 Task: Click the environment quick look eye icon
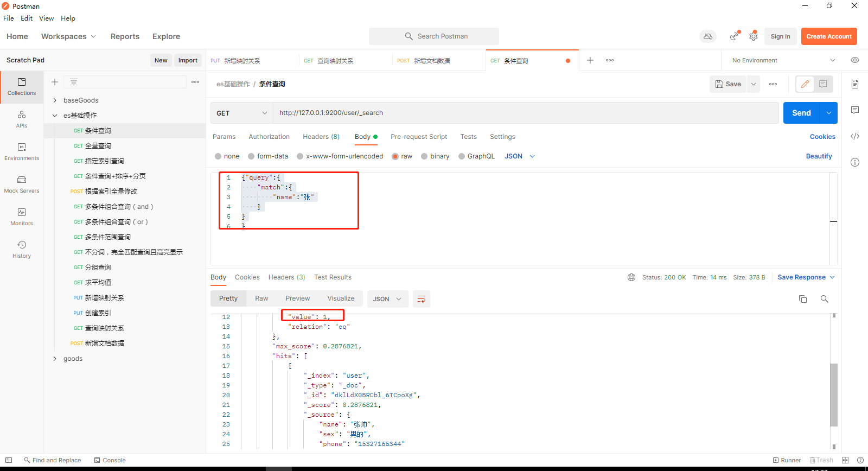(x=855, y=60)
